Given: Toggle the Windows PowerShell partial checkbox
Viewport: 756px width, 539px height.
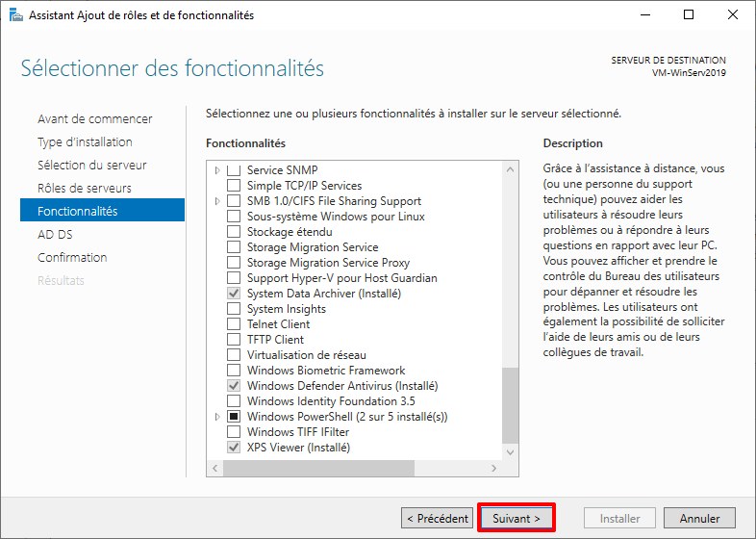Looking at the screenshot, I should click(x=233, y=417).
